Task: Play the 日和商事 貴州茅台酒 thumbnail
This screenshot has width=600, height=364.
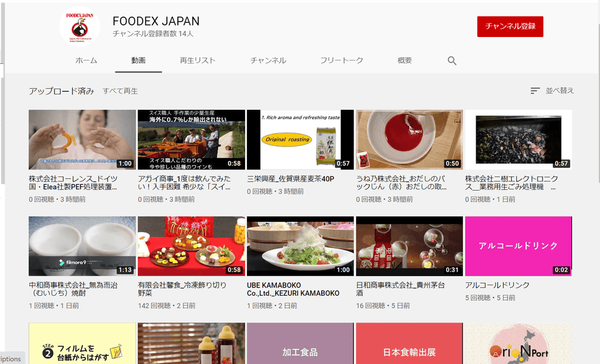Action: [x=409, y=246]
